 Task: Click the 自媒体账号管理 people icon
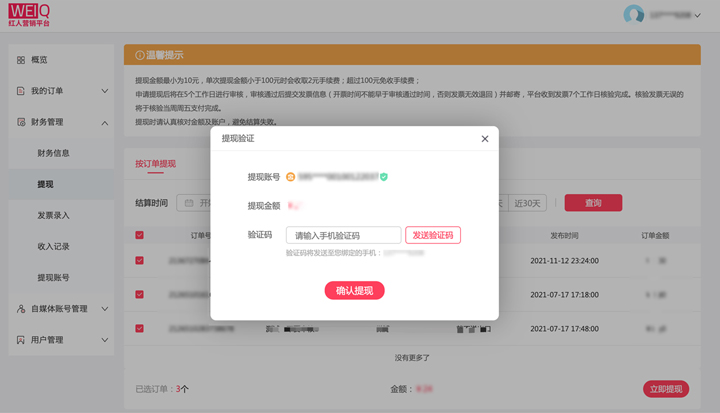click(21, 309)
